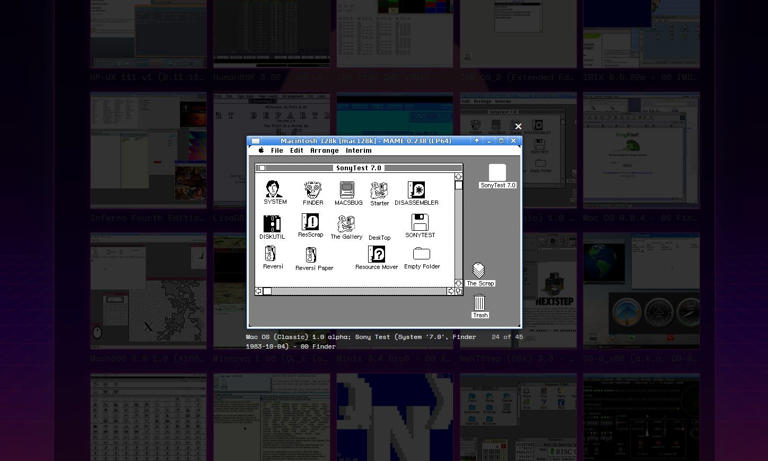Open the Human68K 3.02 thumbnail
The image size is (768, 461).
pos(271,34)
